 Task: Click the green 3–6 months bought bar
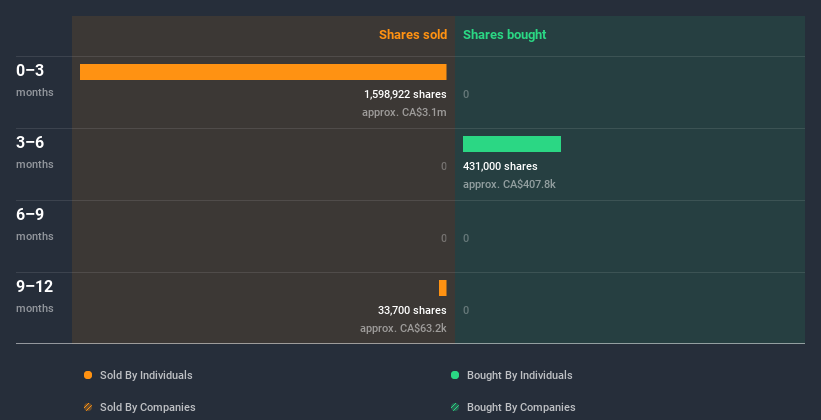(512, 144)
